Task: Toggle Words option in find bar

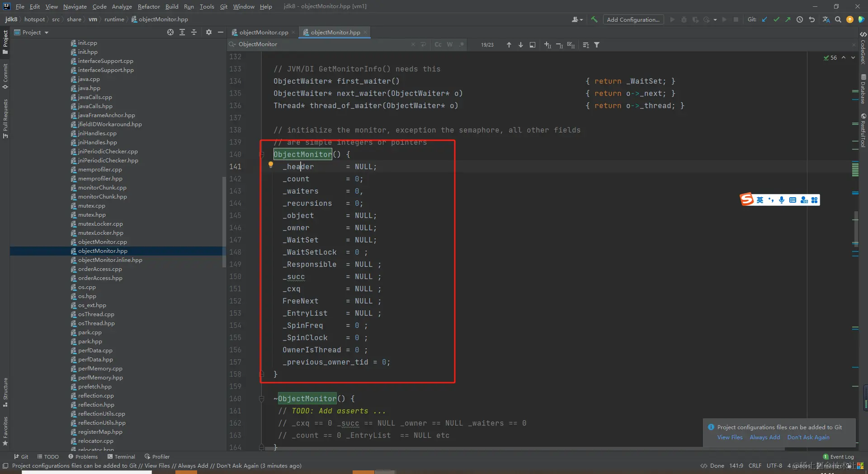Action: coord(450,44)
